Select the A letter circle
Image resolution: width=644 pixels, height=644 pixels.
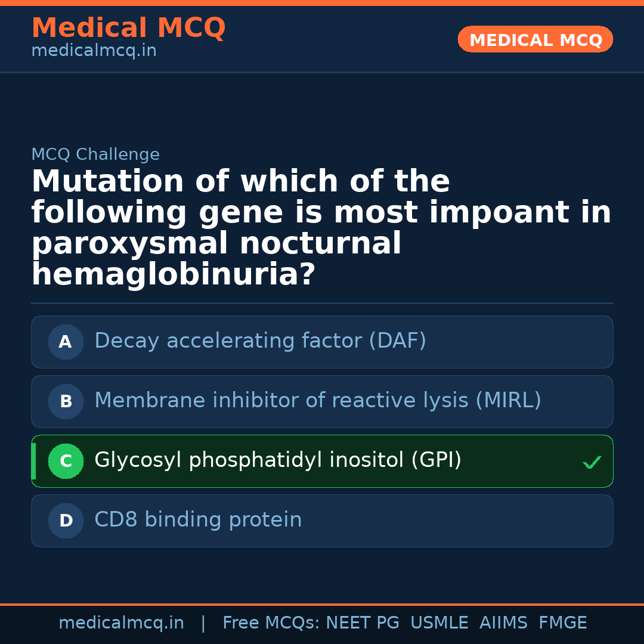(x=66, y=342)
